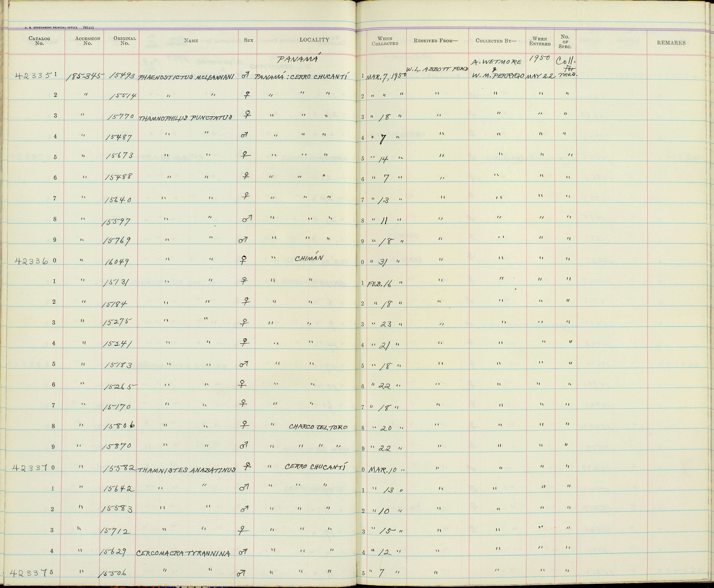Select original number 15870

[117, 446]
